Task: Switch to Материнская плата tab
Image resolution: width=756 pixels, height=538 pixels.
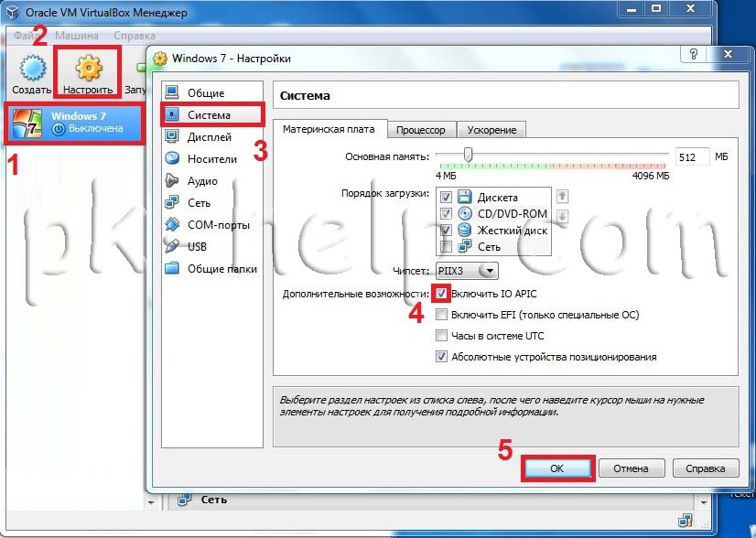Action: pyautogui.click(x=329, y=129)
